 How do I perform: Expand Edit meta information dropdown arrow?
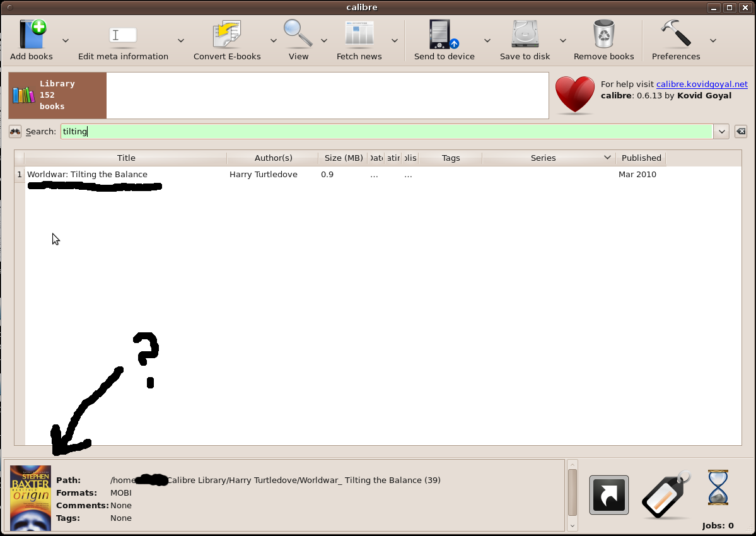(x=181, y=40)
